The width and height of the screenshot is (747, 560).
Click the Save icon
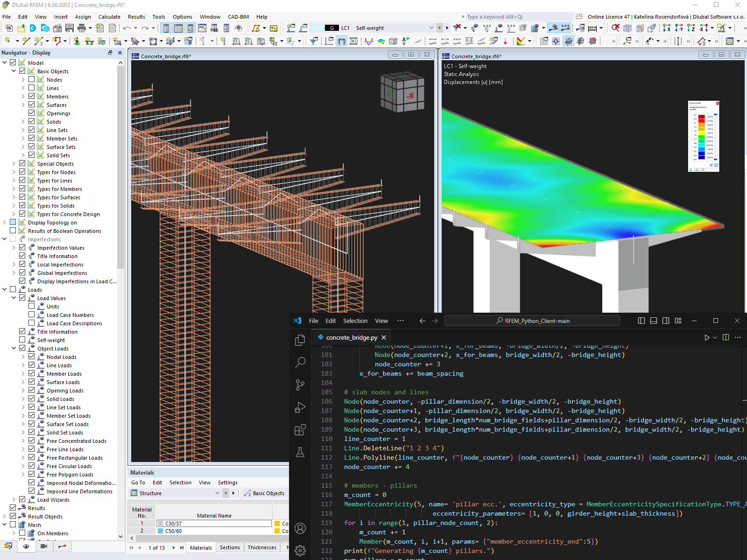click(x=69, y=28)
